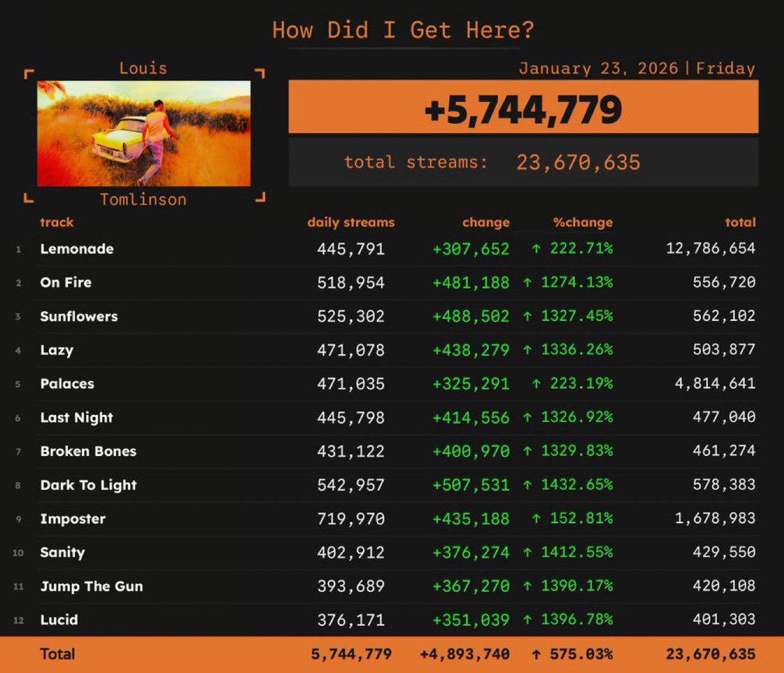The height and width of the screenshot is (673, 784).
Task: Click Lazy daily streams 471,078
Action: click(351, 350)
